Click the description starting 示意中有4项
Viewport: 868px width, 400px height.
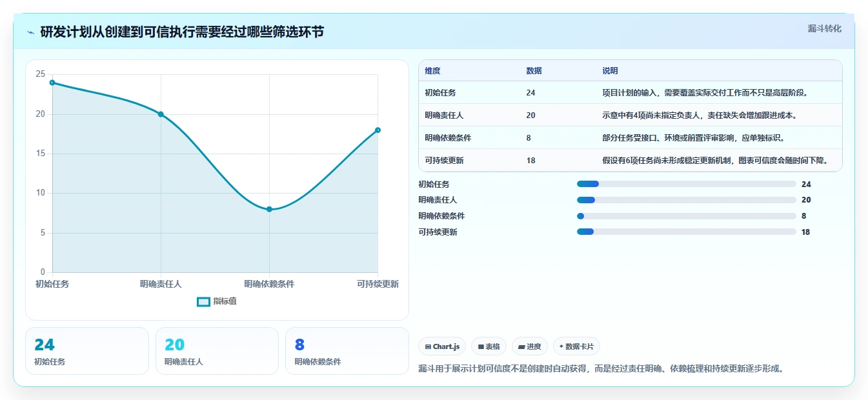(x=700, y=115)
